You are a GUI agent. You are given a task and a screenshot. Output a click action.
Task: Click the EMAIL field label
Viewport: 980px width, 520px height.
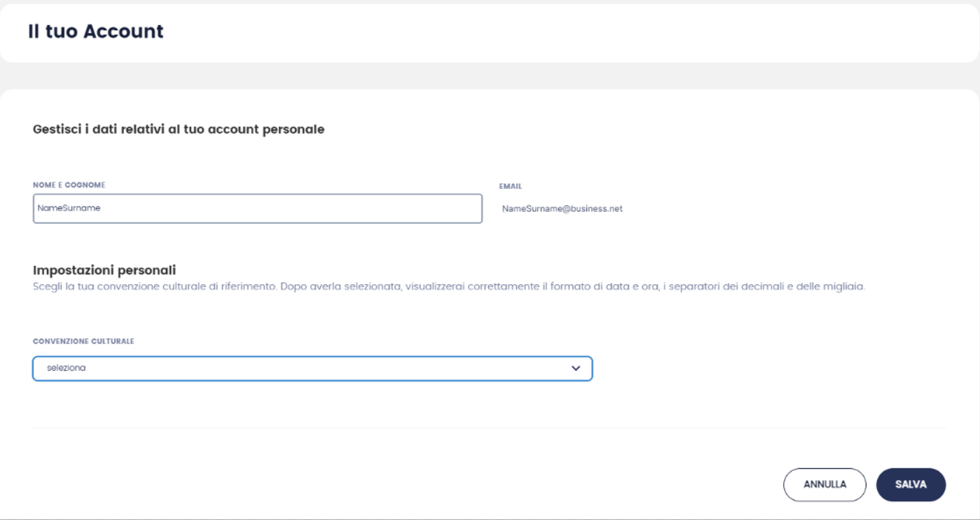tap(510, 186)
